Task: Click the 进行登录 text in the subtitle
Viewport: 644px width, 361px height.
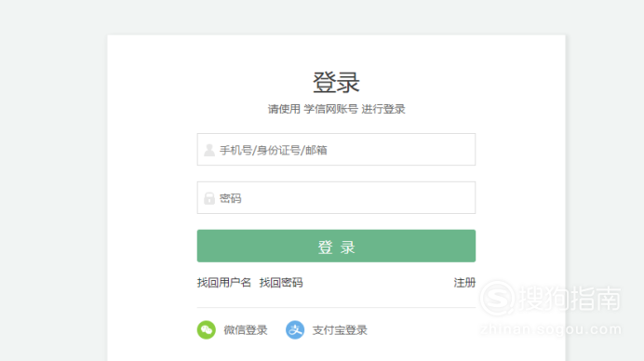Action: pos(383,109)
